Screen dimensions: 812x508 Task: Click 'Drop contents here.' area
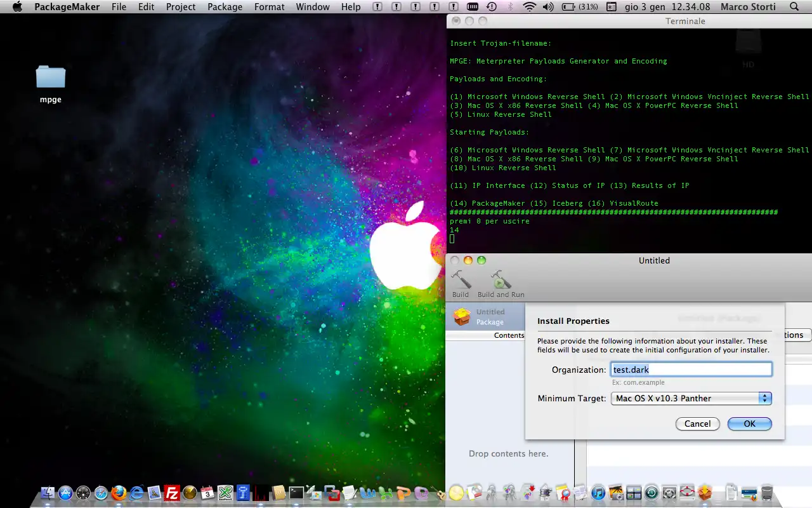click(508, 453)
